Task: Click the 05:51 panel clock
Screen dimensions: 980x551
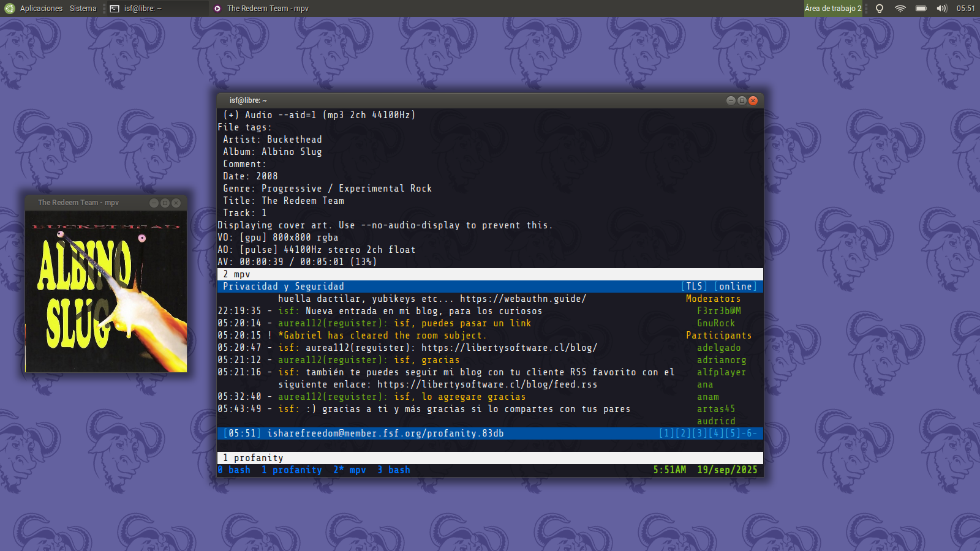Action: pyautogui.click(x=965, y=9)
